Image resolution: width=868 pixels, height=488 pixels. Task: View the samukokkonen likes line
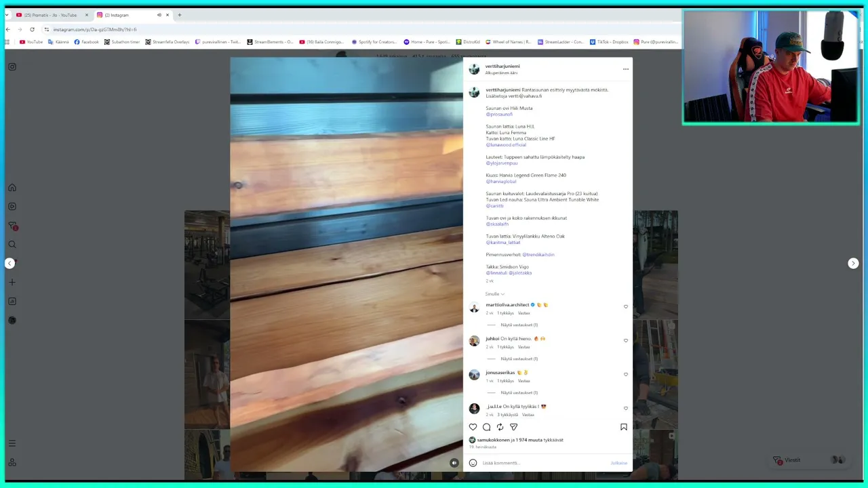(x=520, y=440)
